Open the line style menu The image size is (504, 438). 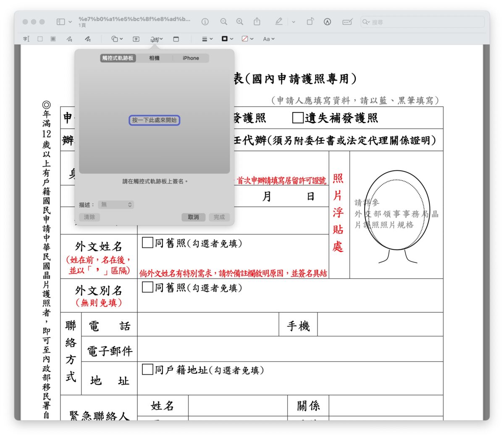207,39
